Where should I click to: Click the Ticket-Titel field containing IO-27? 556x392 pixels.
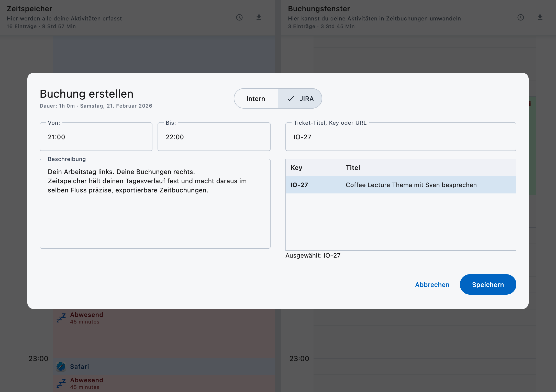click(401, 137)
